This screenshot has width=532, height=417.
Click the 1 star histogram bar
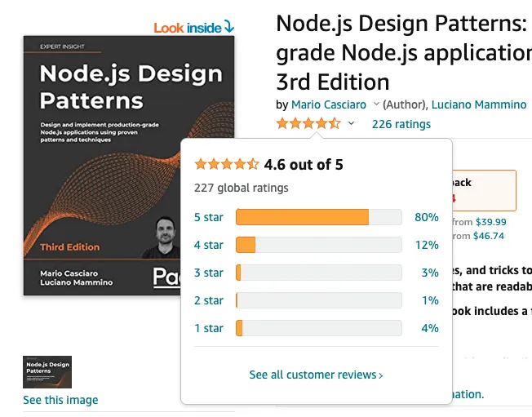pos(319,328)
